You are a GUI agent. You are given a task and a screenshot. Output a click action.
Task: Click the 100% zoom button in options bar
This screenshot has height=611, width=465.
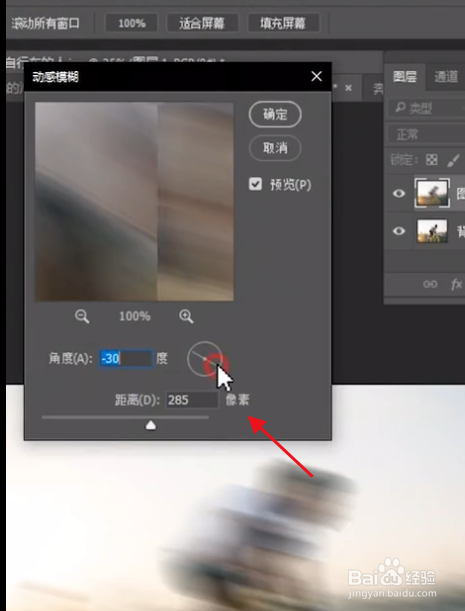coord(132,23)
